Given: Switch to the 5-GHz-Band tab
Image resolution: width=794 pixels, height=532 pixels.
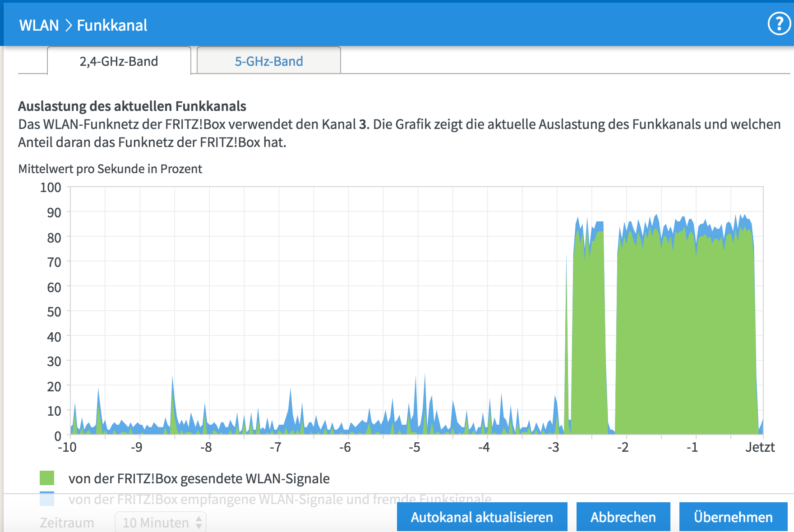Looking at the screenshot, I should tap(269, 61).
